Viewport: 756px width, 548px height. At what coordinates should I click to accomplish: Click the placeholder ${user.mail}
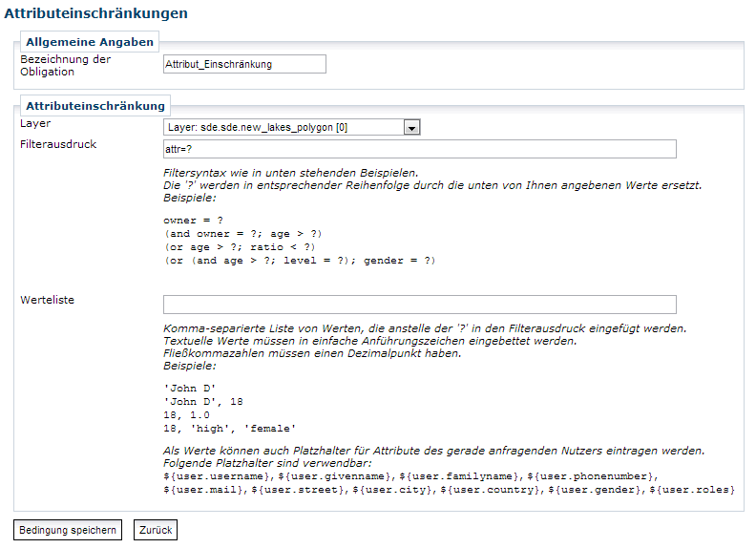pos(203,490)
